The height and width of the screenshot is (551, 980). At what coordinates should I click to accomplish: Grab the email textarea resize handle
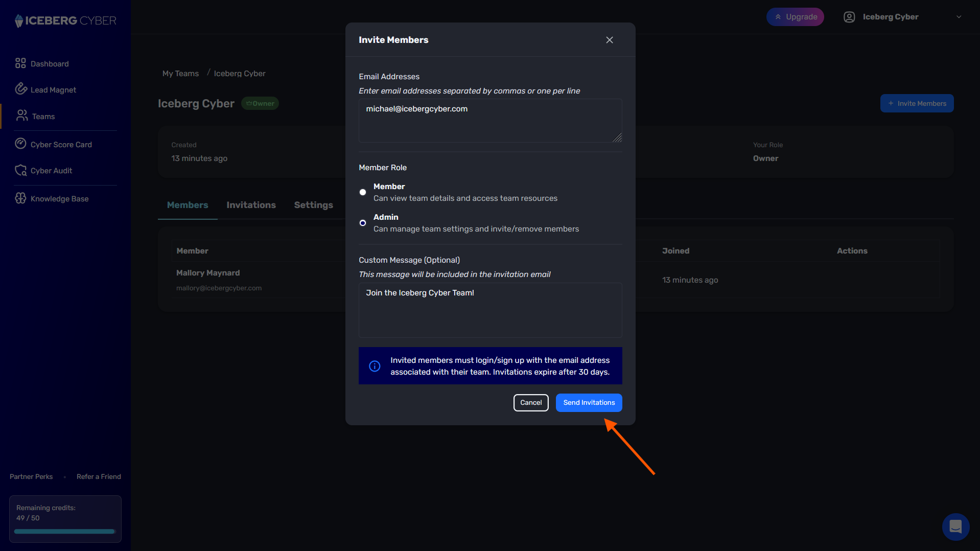617,137
